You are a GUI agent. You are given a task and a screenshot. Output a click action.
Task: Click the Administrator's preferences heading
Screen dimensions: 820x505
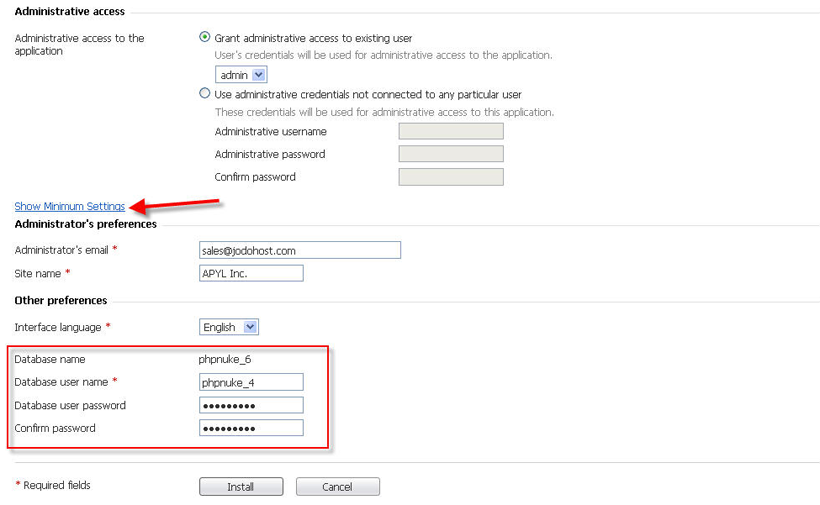point(86,224)
